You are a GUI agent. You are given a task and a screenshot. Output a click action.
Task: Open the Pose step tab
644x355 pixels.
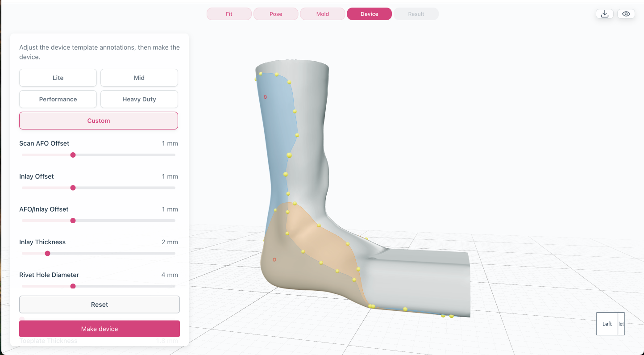coord(276,14)
